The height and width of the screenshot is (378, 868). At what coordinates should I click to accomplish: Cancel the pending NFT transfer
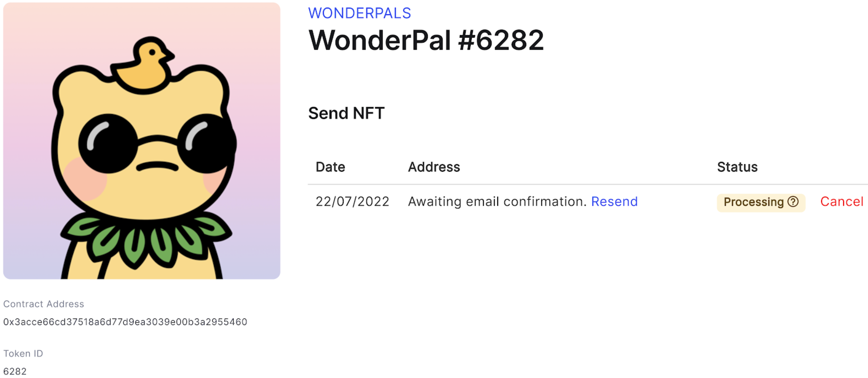click(x=841, y=202)
